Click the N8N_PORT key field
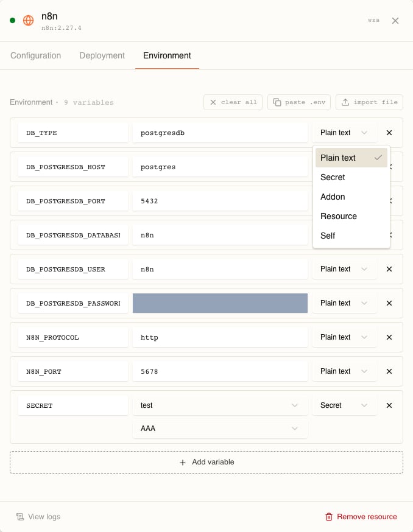Image resolution: width=413 pixels, height=532 pixels. point(73,371)
